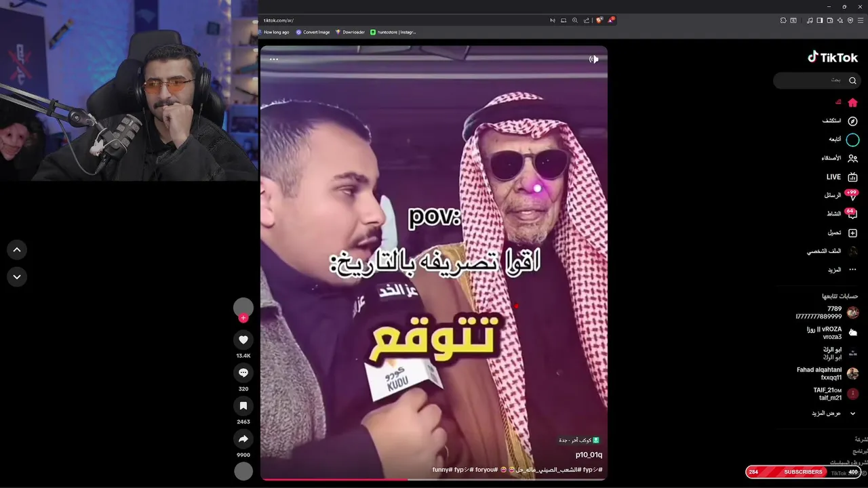Open the Brave Wallet icon
Image resolution: width=868 pixels, height=488 pixels.
click(x=830, y=20)
